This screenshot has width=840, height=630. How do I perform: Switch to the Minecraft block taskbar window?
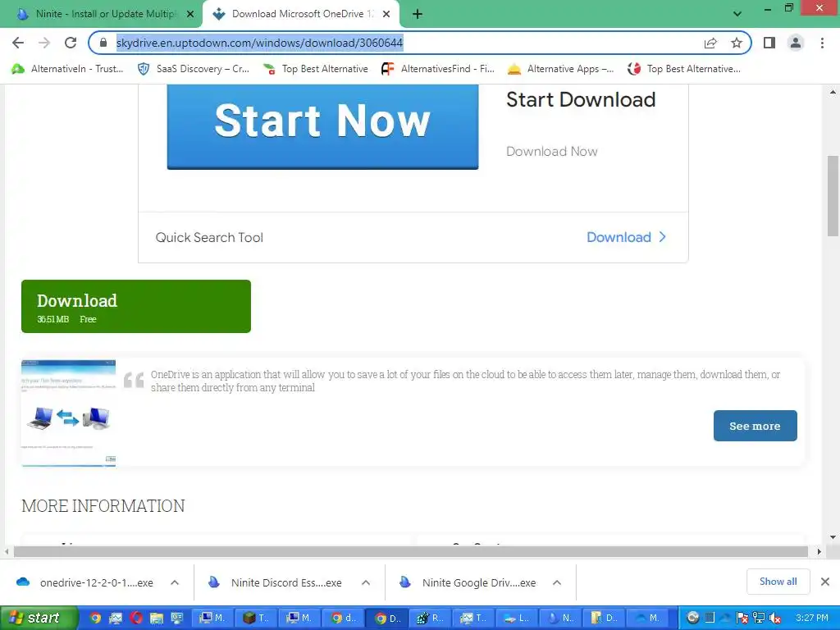tap(256, 618)
